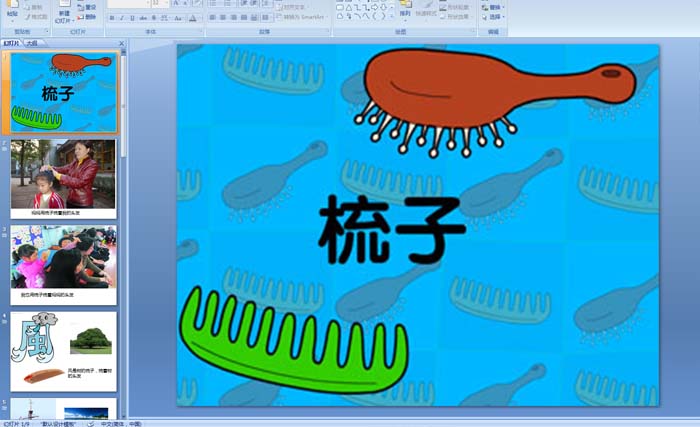Click slide counter 幻灯片 1/9 in status bar
This screenshot has height=427, width=700.
point(17,423)
